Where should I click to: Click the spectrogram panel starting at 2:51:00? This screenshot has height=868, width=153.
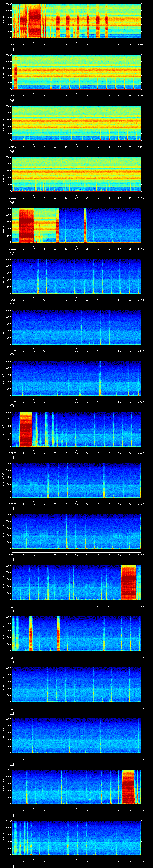77,123
